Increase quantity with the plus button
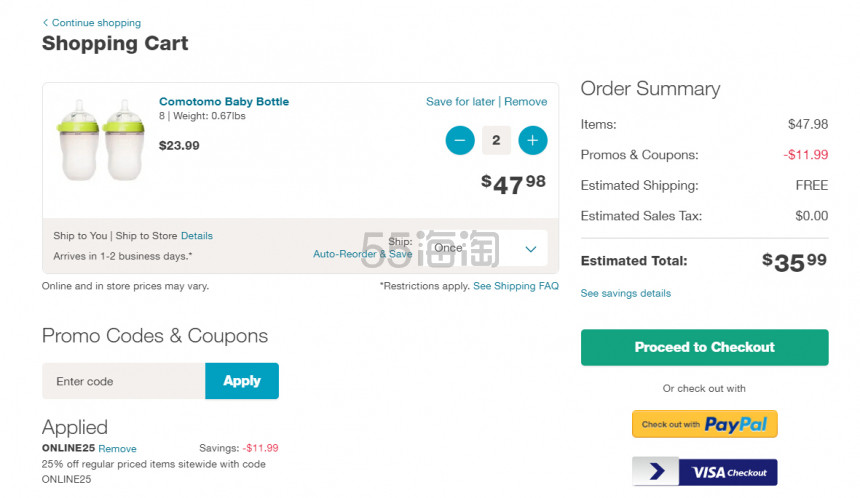The image size is (860, 498). pyautogui.click(x=533, y=140)
